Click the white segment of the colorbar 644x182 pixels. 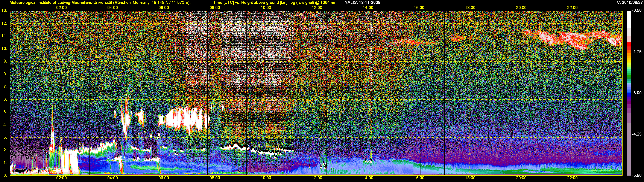click(x=629, y=19)
